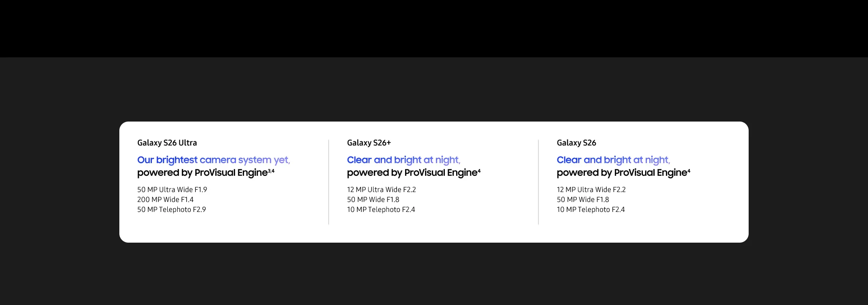Viewport: 868px width, 305px height.
Task: Select the 200 MP Wide F1.4 spec
Action: [165, 200]
